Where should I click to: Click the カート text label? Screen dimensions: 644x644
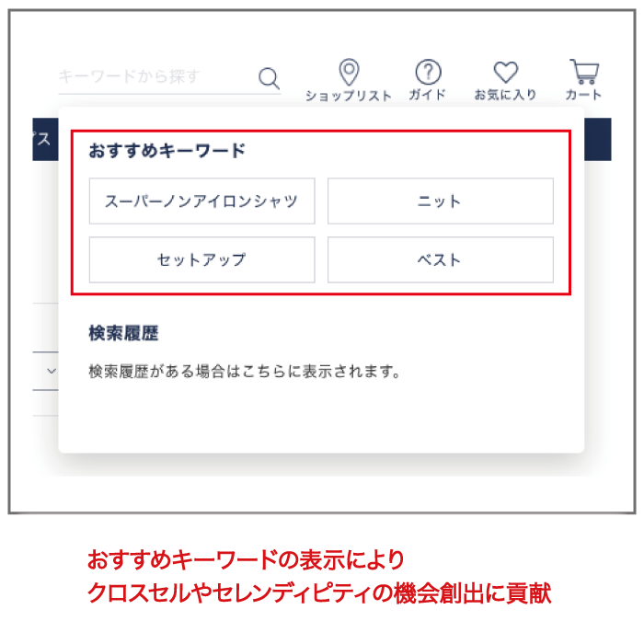[583, 95]
